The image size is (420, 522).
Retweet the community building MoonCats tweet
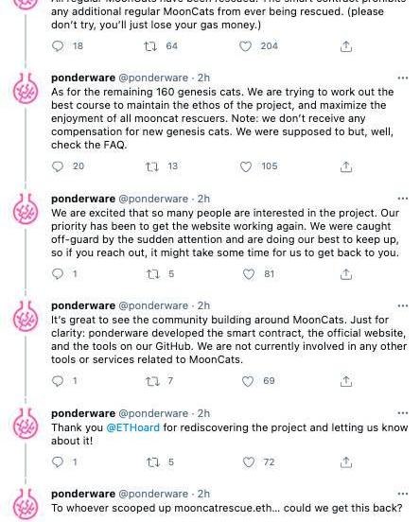[153, 381]
